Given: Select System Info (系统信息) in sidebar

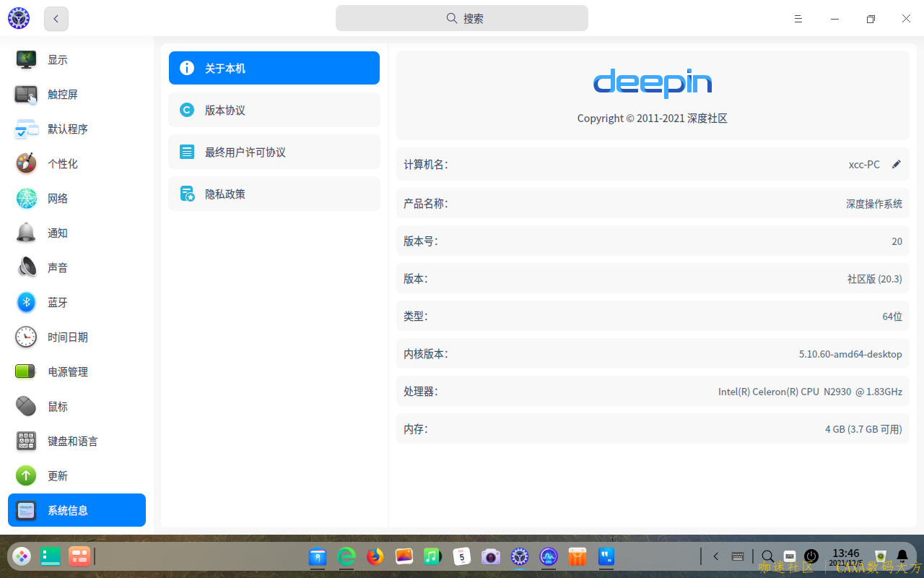Looking at the screenshot, I should 77,510.
